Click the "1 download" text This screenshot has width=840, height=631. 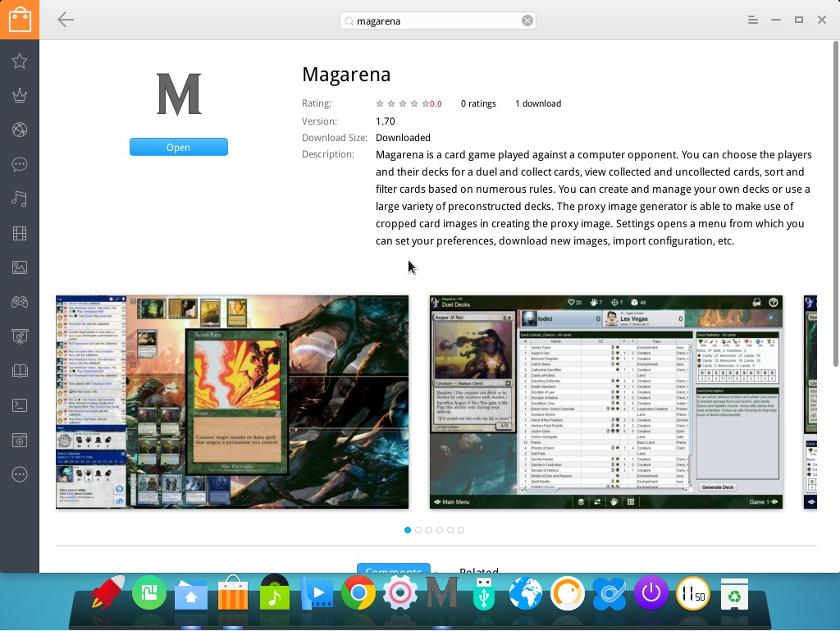tap(538, 103)
